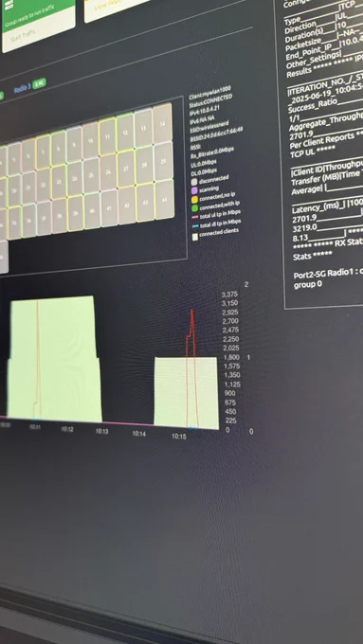Viewport: 363px width, 644px height.
Task: Click the Client:mywlan1000 text
Action: point(209,93)
